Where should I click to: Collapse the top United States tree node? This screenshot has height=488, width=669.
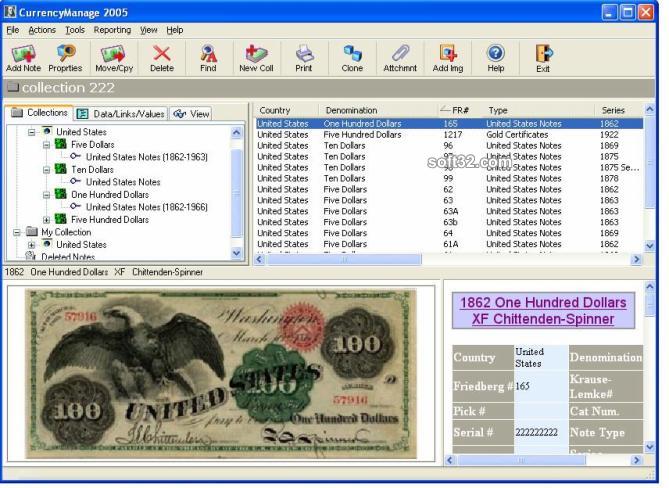[32, 132]
